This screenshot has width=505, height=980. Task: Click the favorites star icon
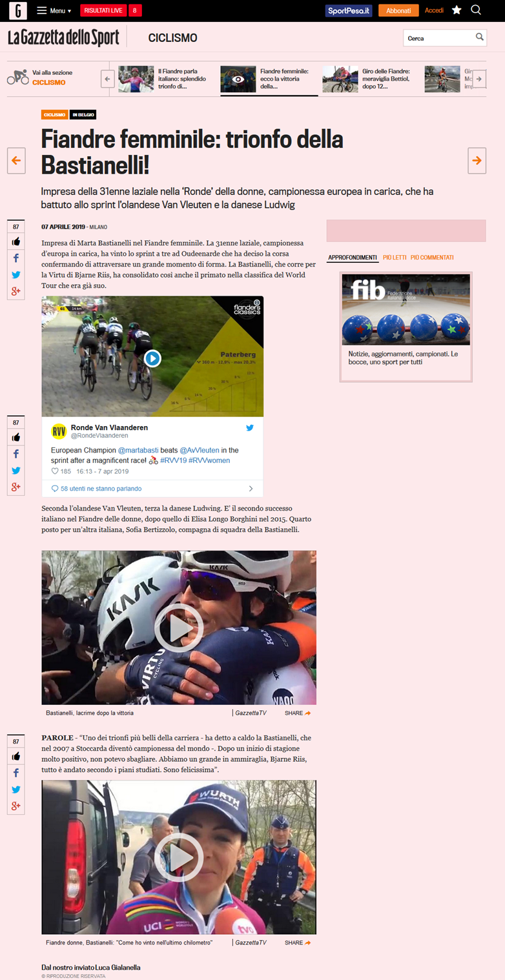[457, 10]
